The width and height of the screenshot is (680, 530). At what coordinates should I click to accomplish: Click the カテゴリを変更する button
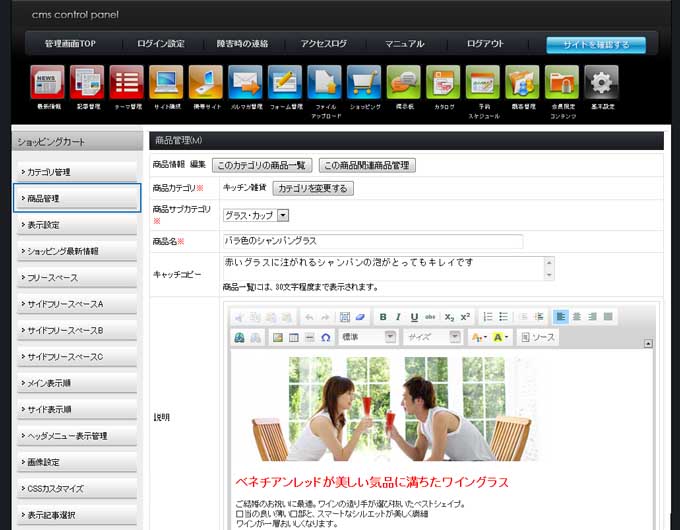pos(313,188)
